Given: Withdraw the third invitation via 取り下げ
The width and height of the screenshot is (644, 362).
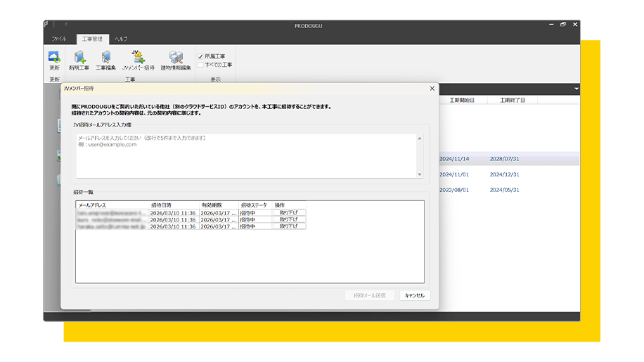Looking at the screenshot, I should 289,226.
